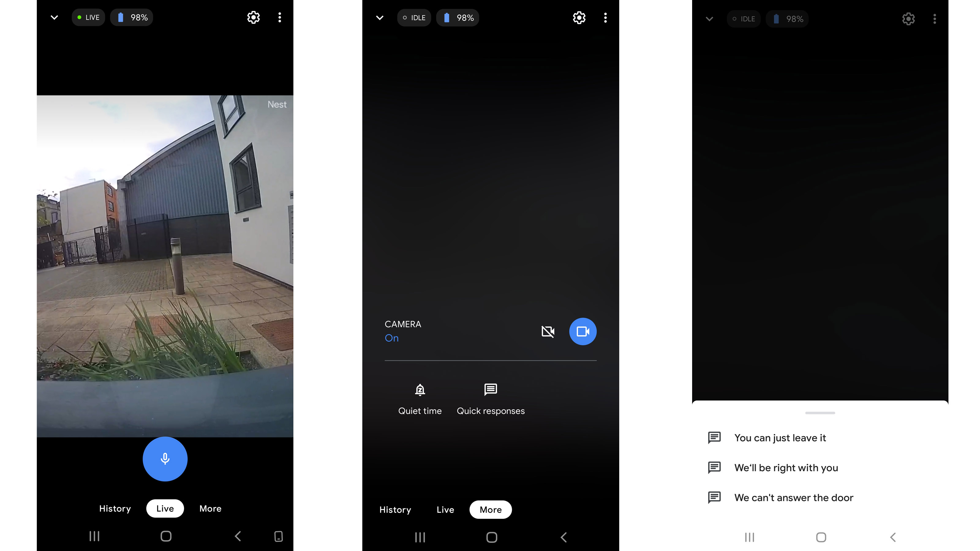
Task: Select We can't answer the door response
Action: 793,497
